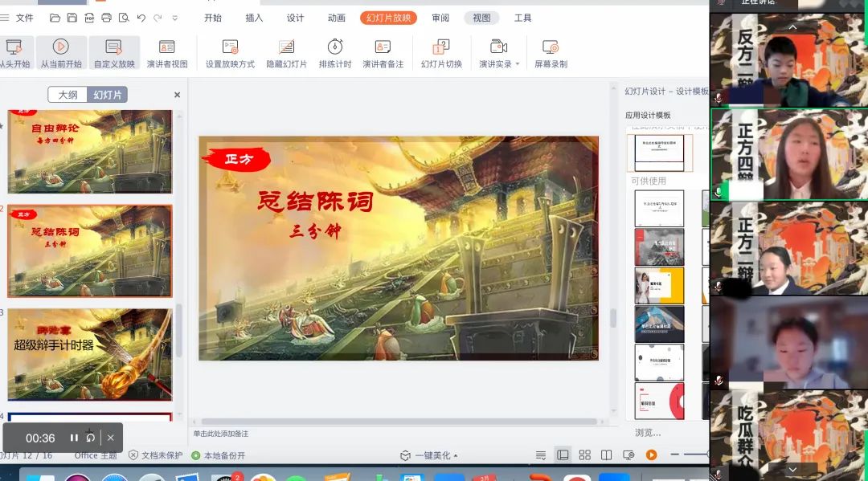The image size is (868, 481).
Task: Select normal view in status bar
Action: click(x=563, y=455)
